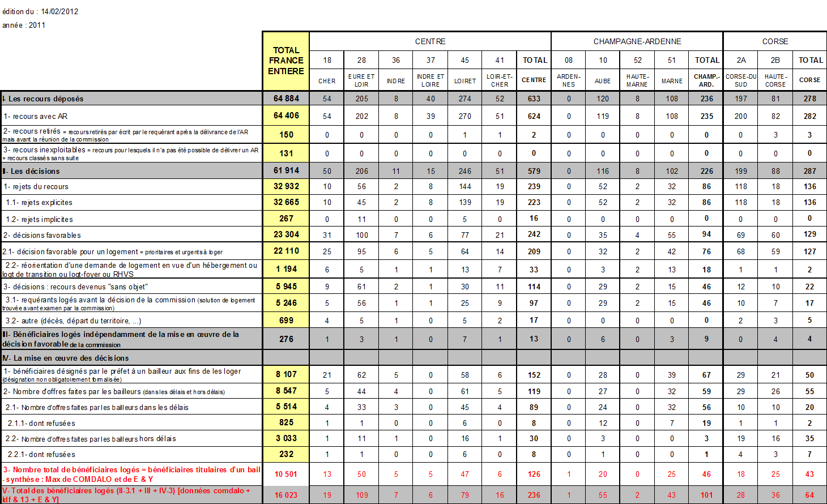The height and width of the screenshot is (504, 827).
Task: Select the CHAMPAGNE-ARDENNE region group header
Action: 637,41
